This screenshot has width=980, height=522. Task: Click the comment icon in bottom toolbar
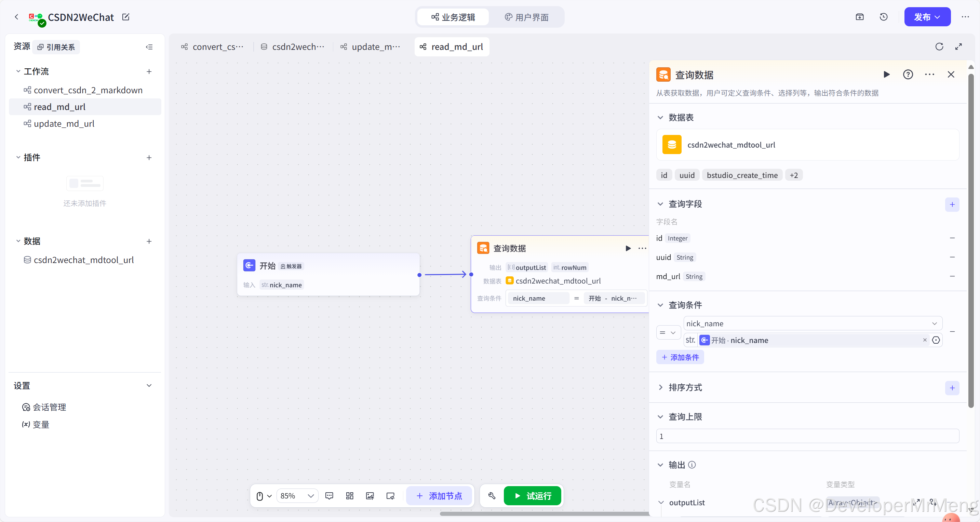329,496
